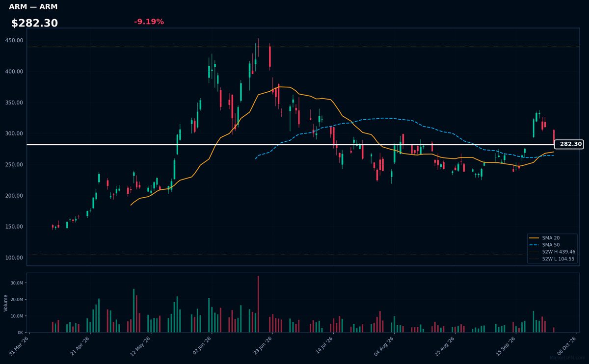Click the 04 Aug '26 date label

pyautogui.click(x=384, y=346)
